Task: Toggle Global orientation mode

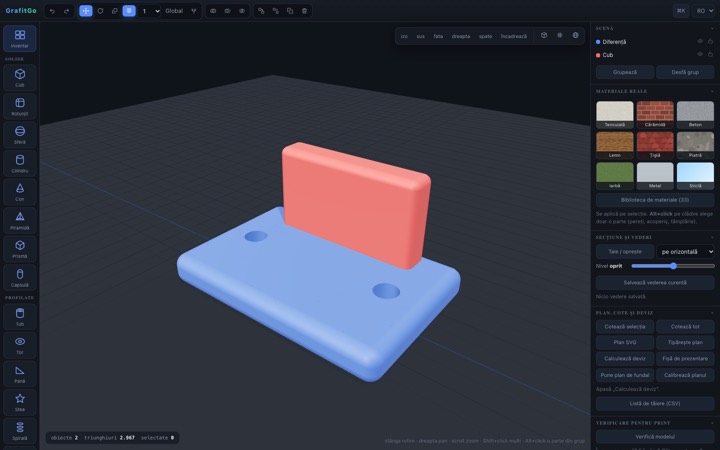Action: [174, 11]
